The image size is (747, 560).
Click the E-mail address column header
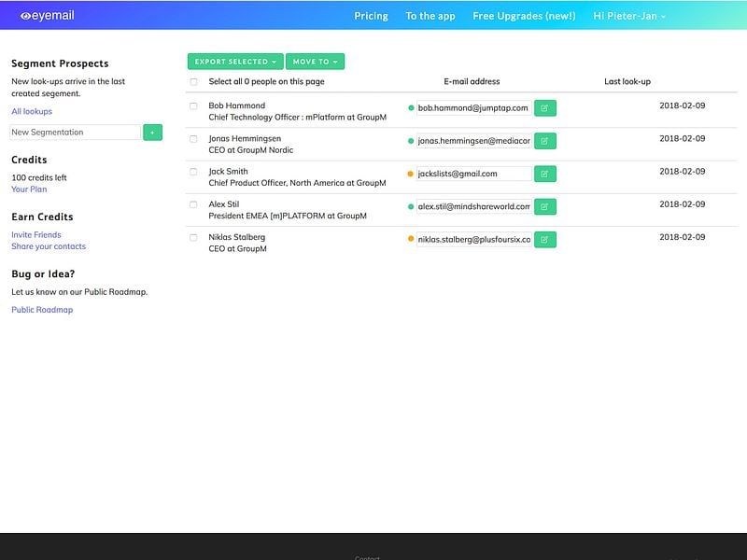point(472,81)
